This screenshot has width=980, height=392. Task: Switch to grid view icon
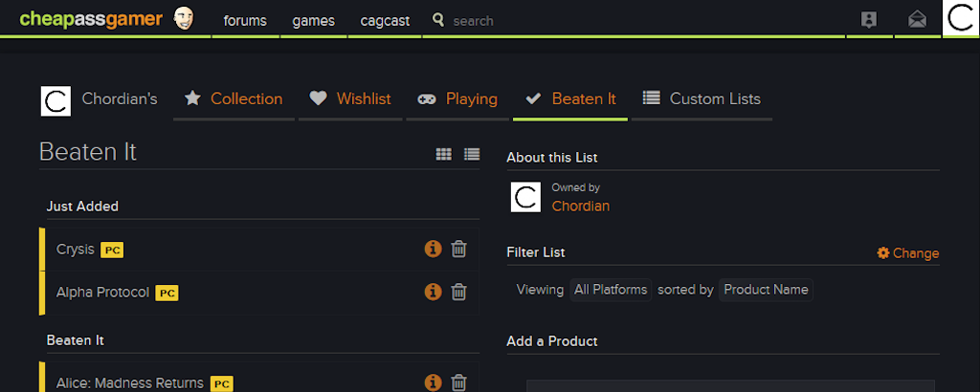click(x=443, y=154)
